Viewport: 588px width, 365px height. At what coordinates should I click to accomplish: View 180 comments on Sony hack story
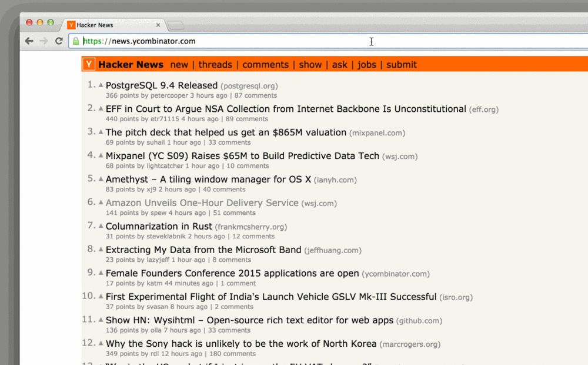232,354
